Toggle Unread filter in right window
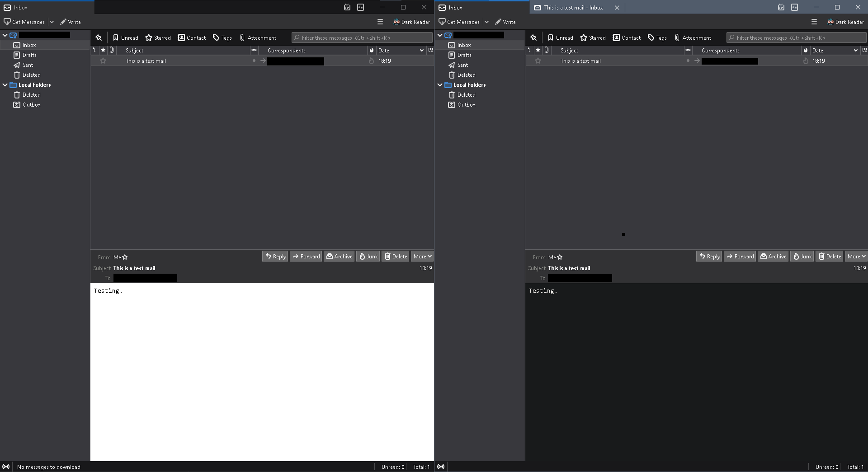This screenshot has width=868, height=472. click(560, 37)
